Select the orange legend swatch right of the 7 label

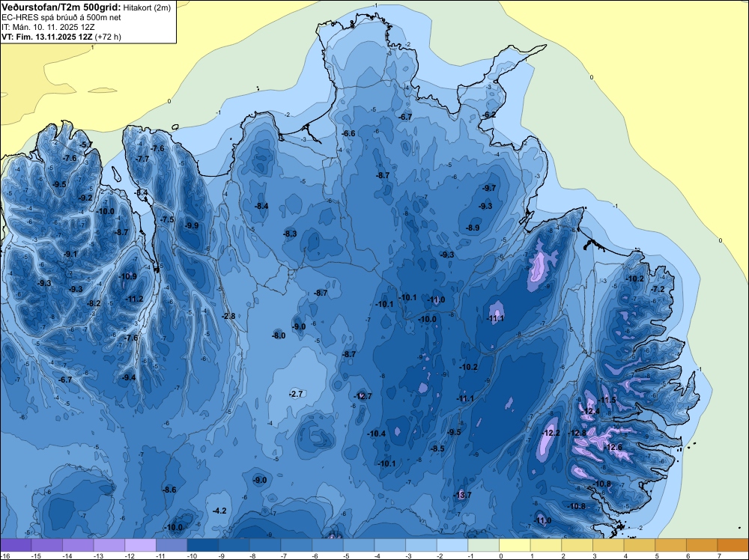(733, 545)
